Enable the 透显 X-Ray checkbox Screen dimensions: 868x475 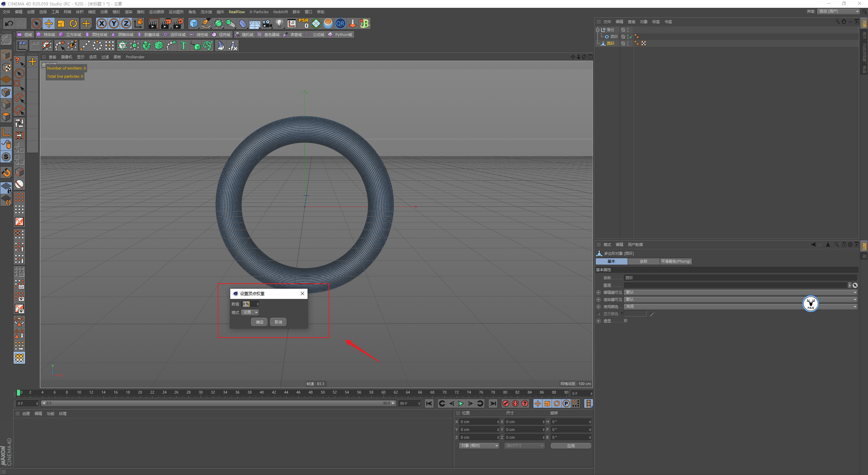(626, 321)
